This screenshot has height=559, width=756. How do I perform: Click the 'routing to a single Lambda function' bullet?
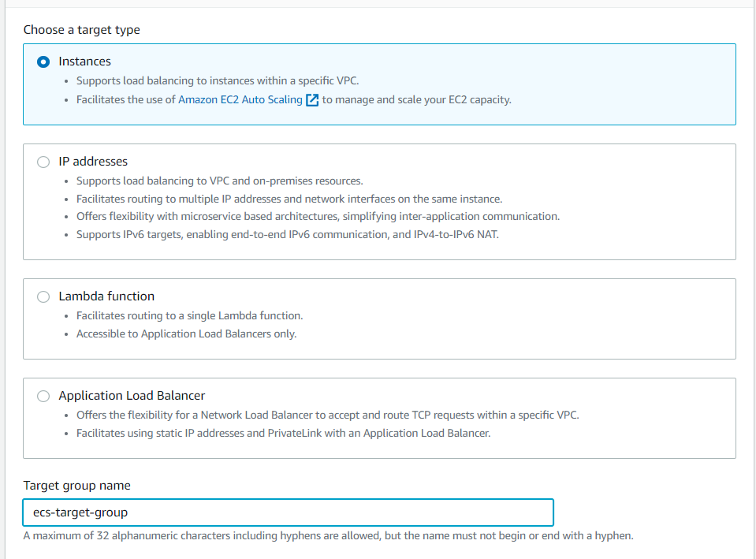click(x=189, y=316)
